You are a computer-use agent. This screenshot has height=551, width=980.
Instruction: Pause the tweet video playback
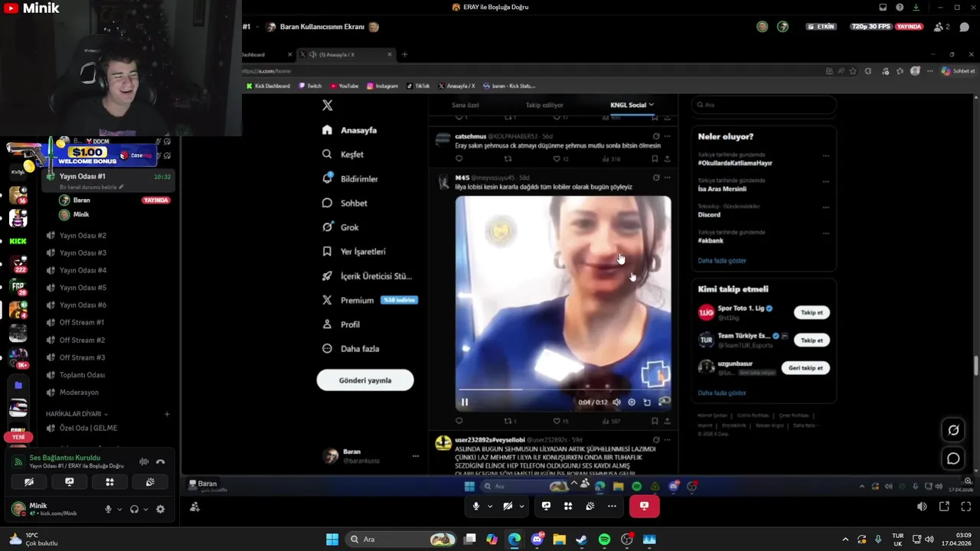point(464,402)
